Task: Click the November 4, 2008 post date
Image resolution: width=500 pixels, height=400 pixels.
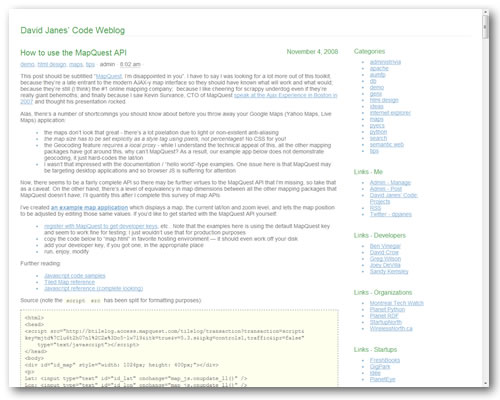Action: pyautogui.click(x=312, y=52)
